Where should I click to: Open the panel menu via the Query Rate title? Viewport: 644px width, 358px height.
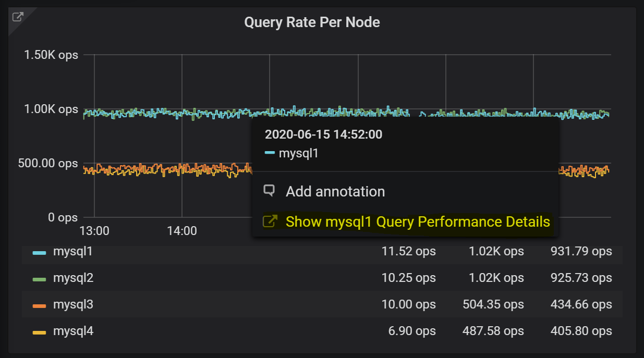click(312, 22)
